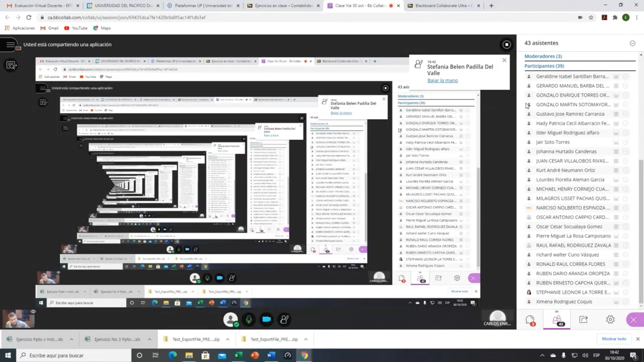The height and width of the screenshot is (362, 644).
Task: Open the Collaborate session menu hamburger icon
Action: click(10, 45)
